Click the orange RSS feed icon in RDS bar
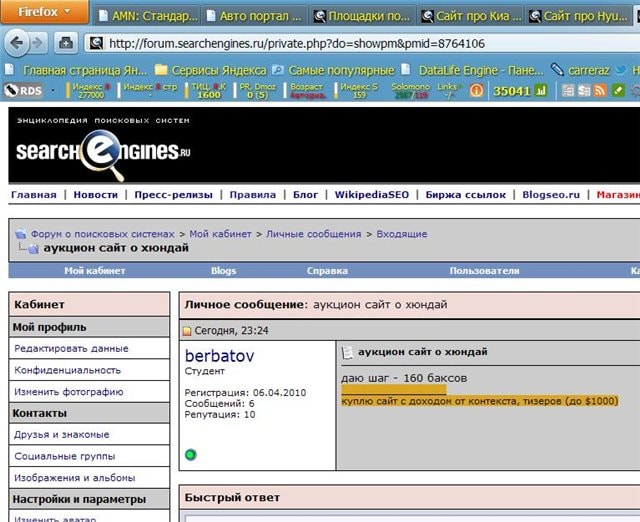 600,90
